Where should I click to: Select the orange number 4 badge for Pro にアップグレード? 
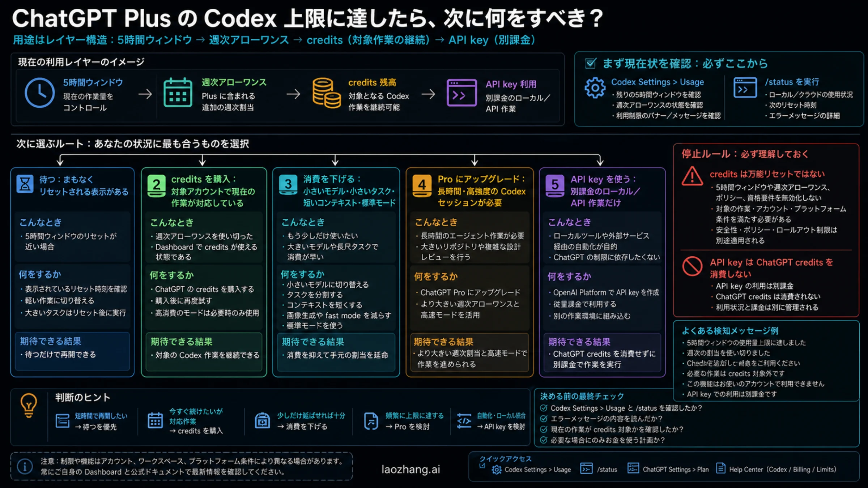[422, 185]
